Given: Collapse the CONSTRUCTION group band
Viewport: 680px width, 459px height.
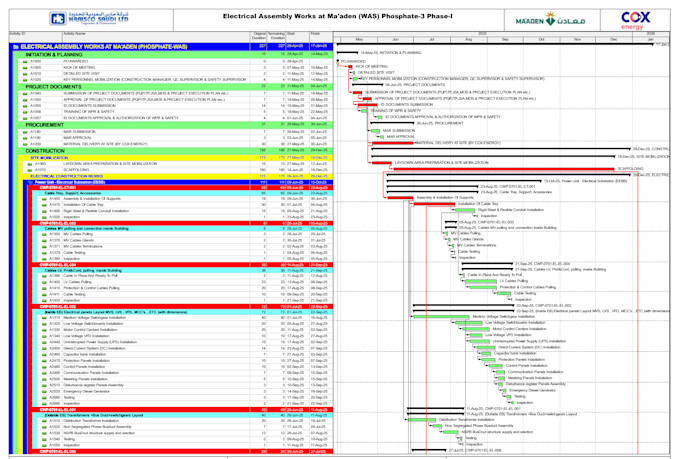Looking at the screenshot, I should click(171, 151).
